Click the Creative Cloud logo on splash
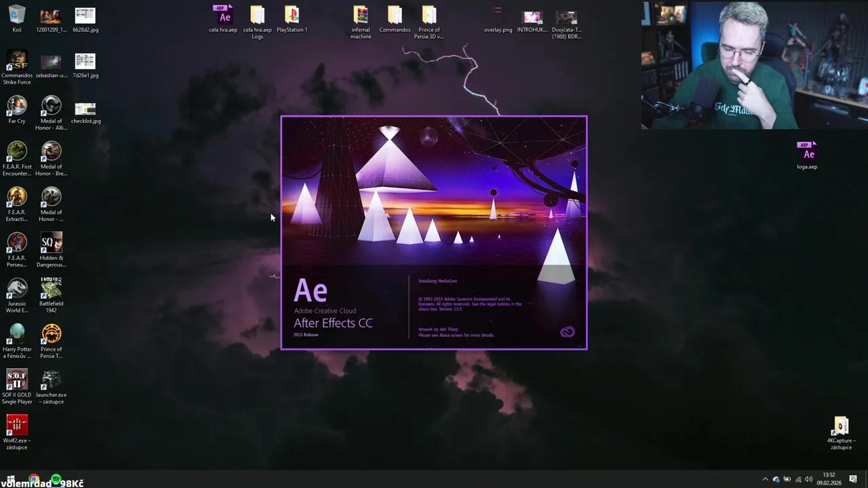The width and height of the screenshot is (868, 488). pyautogui.click(x=568, y=331)
